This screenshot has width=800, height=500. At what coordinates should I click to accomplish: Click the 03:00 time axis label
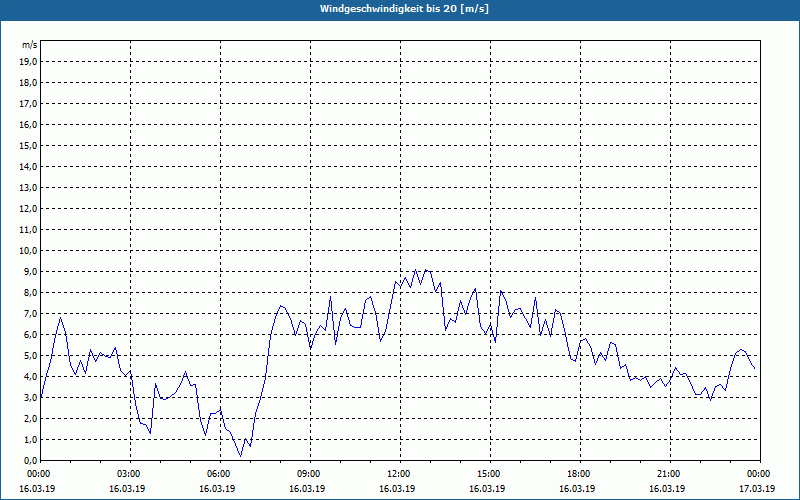pos(128,474)
